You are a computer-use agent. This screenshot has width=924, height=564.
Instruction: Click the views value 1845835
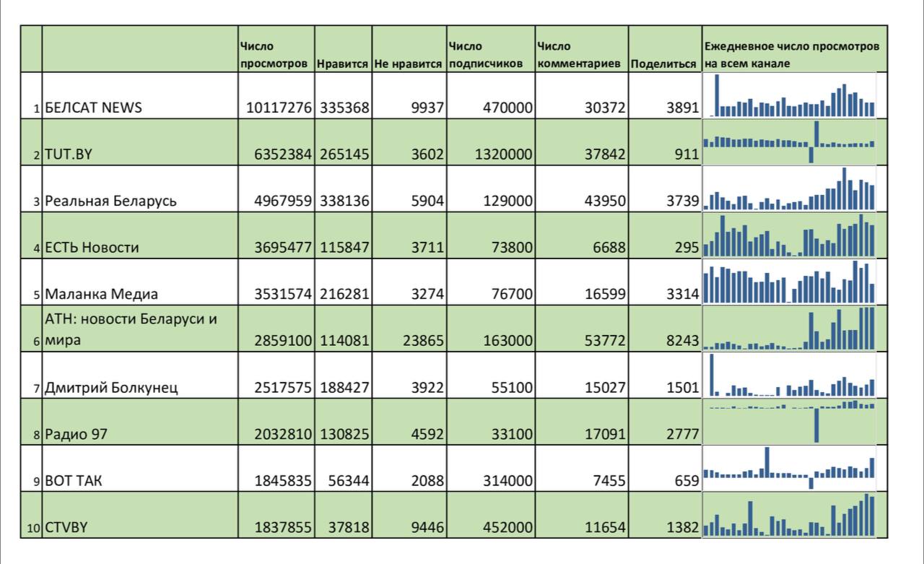(x=282, y=481)
